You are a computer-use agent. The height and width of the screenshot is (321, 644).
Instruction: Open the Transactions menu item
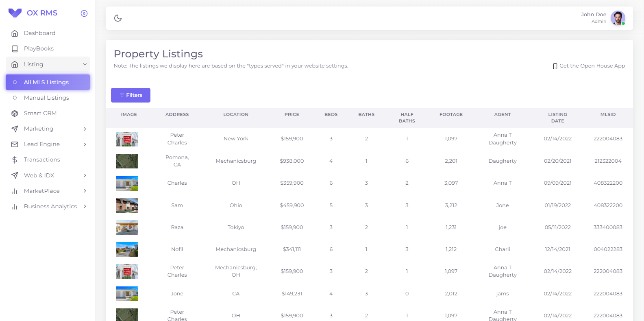click(x=48, y=160)
